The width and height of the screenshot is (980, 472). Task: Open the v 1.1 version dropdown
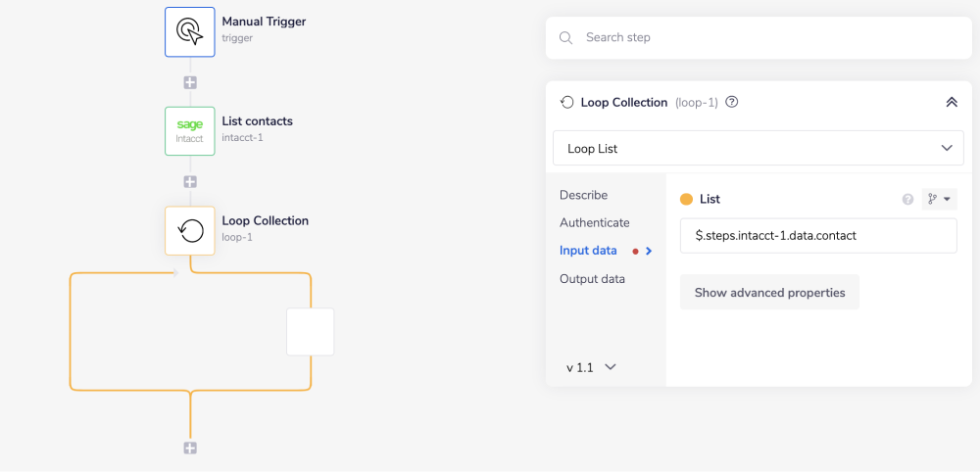(592, 367)
